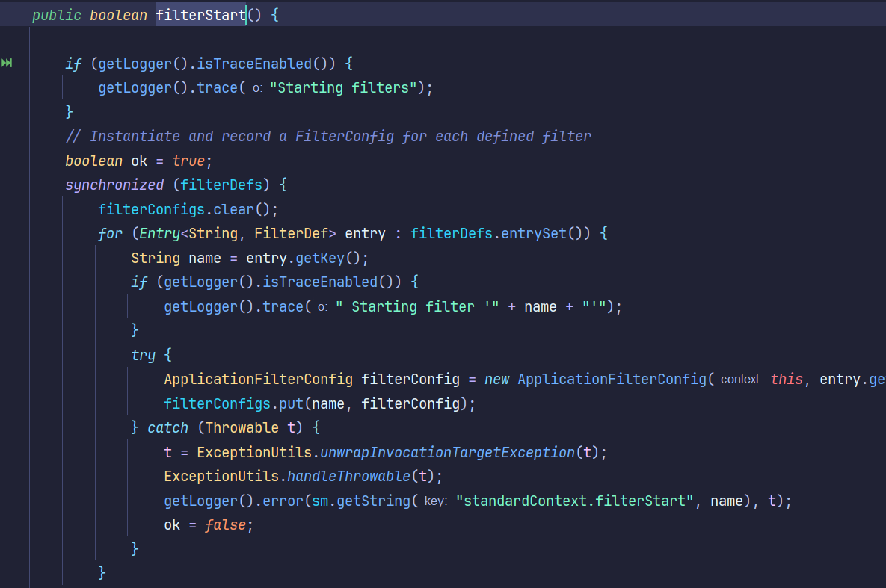Click boolean return type before filterStart
The height and width of the screenshot is (588, 886).
[x=119, y=15]
